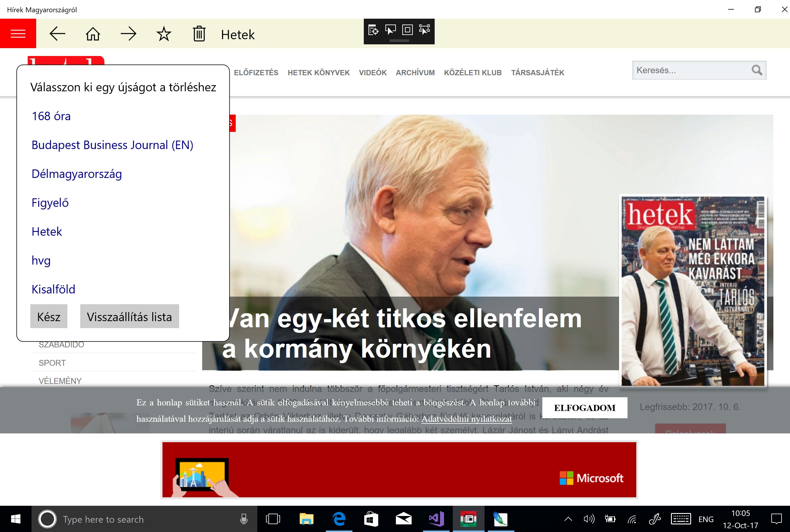The width and height of the screenshot is (790, 532).
Task: Open Microsoft Edge from the taskbar
Action: coord(339,519)
